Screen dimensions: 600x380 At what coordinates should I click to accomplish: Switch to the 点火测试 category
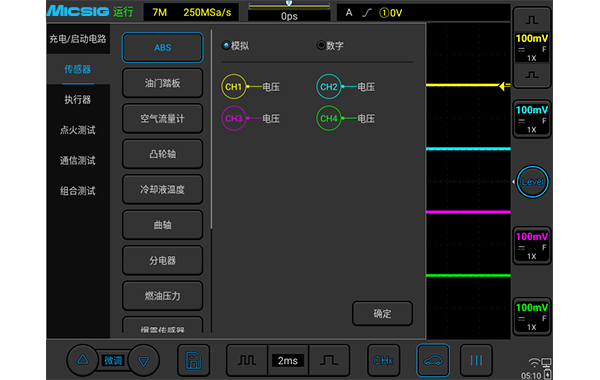78,130
